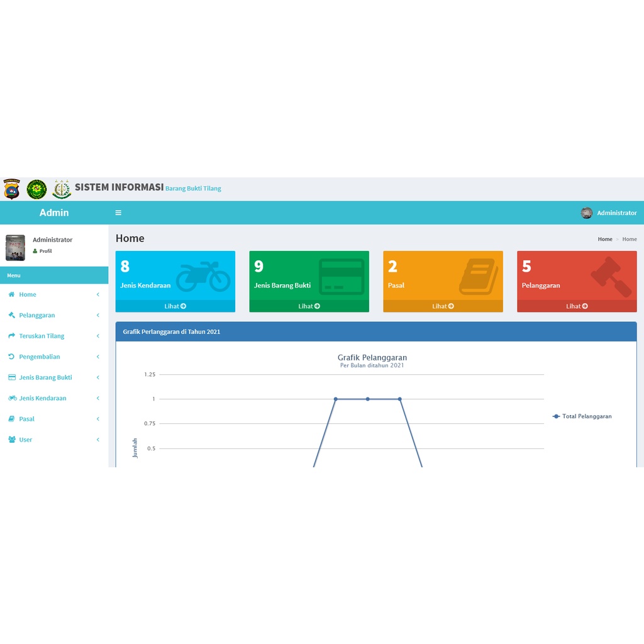Expand the Pasal sidebar chevron
Viewport: 644px width, 644px height.
[x=97, y=419]
